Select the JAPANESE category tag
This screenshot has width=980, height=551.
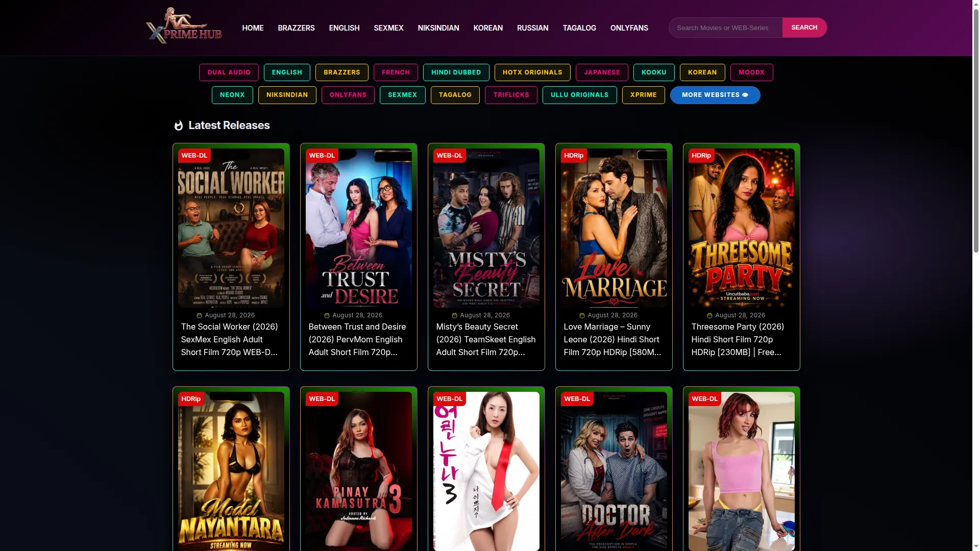pos(602,72)
